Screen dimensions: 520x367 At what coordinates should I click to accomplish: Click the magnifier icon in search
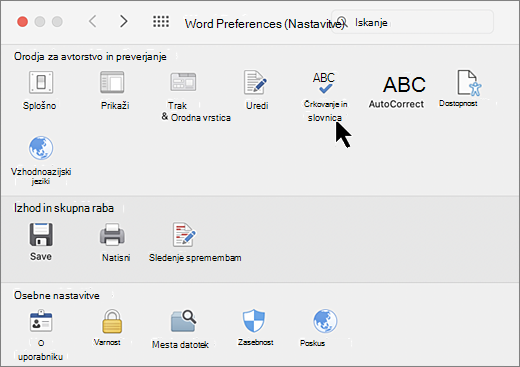coord(342,22)
